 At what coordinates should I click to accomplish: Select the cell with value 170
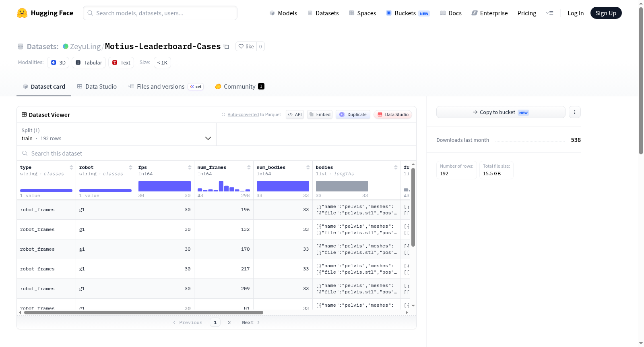click(224, 249)
